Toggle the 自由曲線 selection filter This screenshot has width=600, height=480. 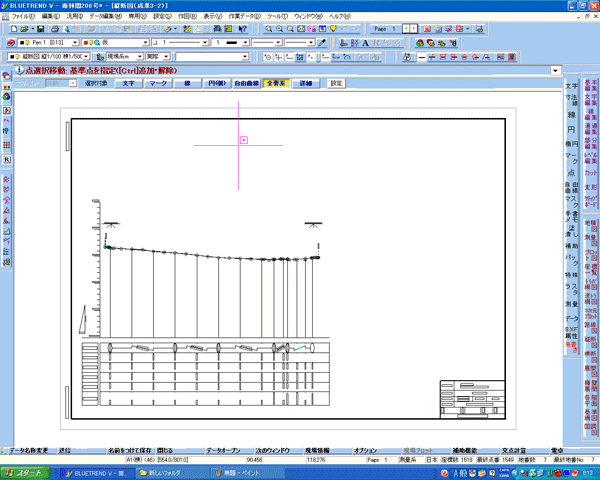(246, 83)
